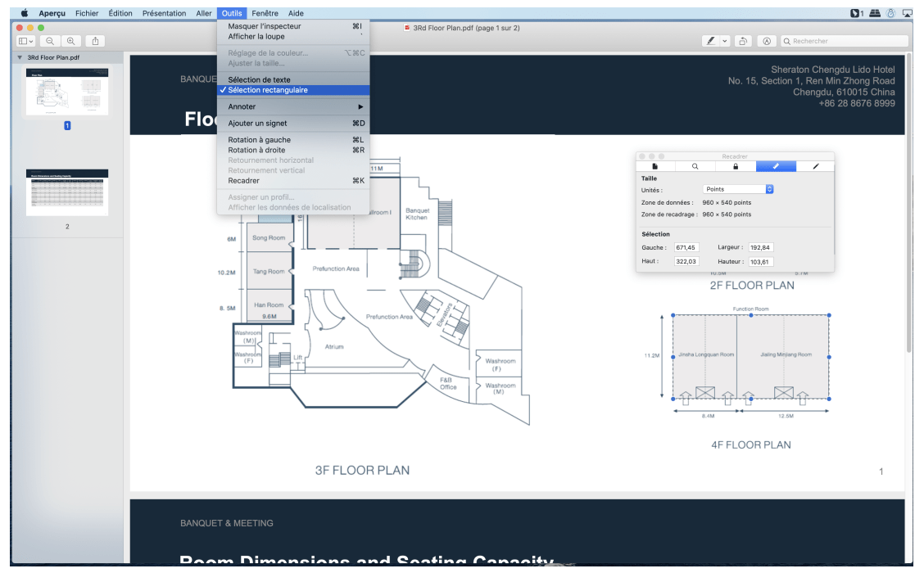
Task: Click the F&B Office label
Action: pyautogui.click(x=448, y=384)
